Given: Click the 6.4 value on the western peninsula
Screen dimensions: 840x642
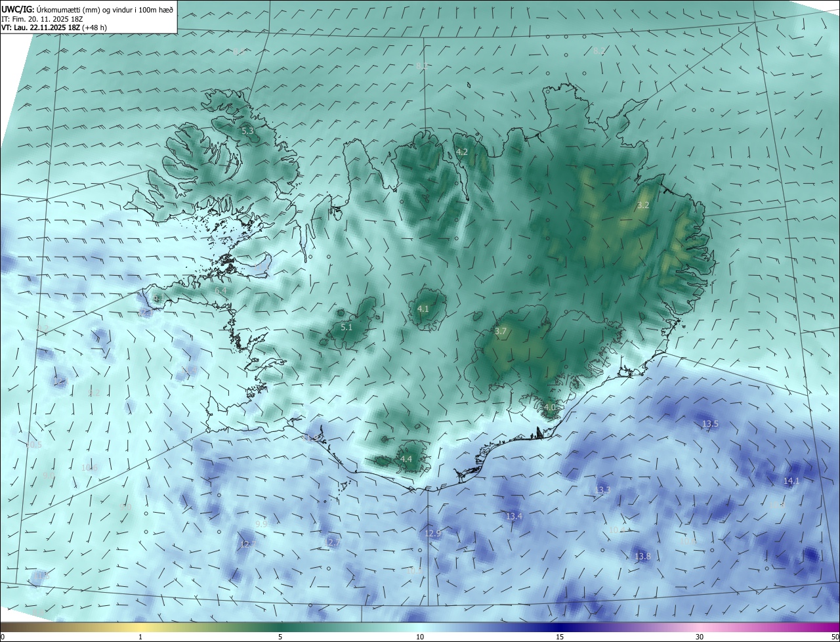Looking at the screenshot, I should coord(221,290).
